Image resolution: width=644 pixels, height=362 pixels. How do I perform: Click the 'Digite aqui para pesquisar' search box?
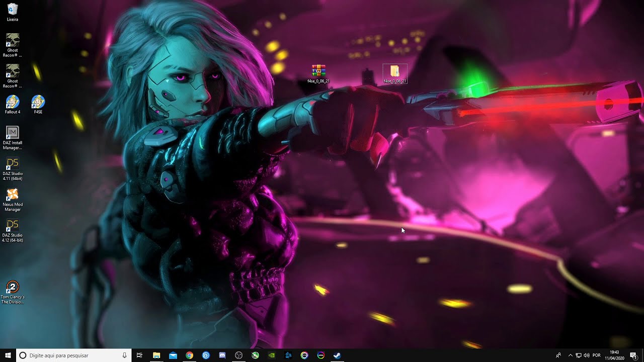click(74, 355)
